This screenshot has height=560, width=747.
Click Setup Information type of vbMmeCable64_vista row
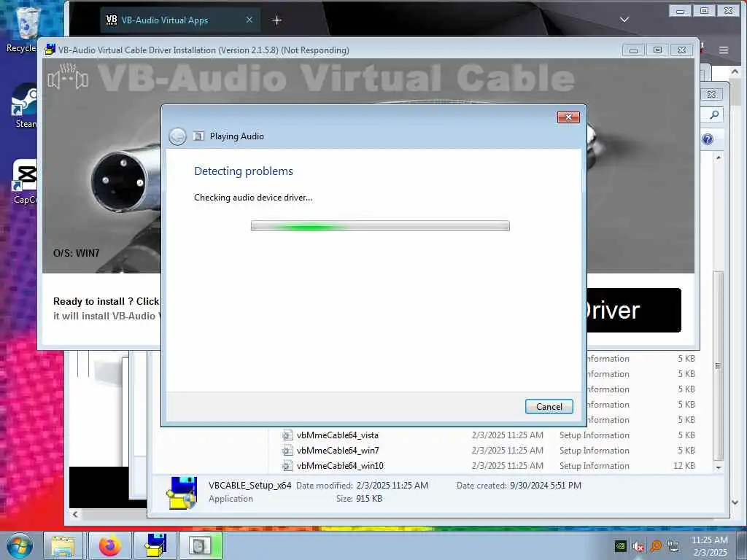tap(594, 435)
